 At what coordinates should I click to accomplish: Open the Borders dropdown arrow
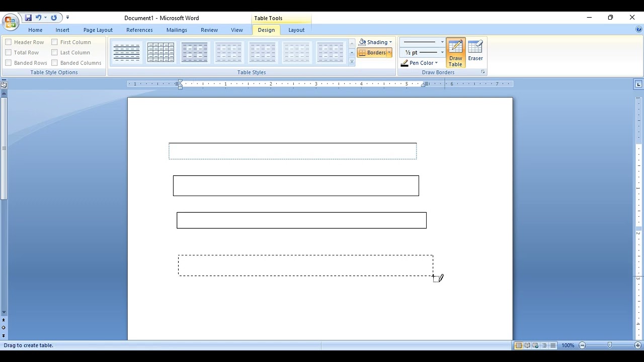389,52
